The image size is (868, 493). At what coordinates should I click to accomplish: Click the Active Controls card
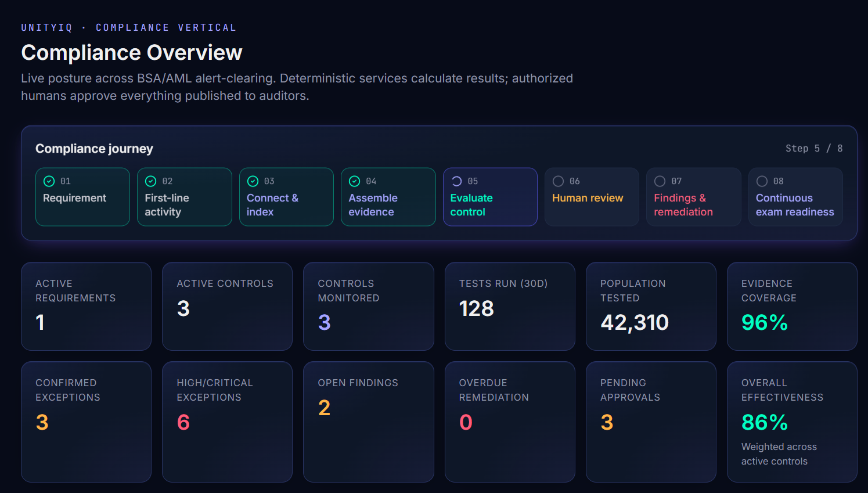click(x=227, y=306)
